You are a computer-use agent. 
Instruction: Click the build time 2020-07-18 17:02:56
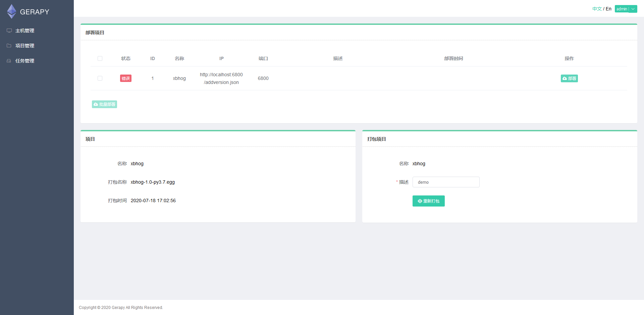tap(153, 200)
